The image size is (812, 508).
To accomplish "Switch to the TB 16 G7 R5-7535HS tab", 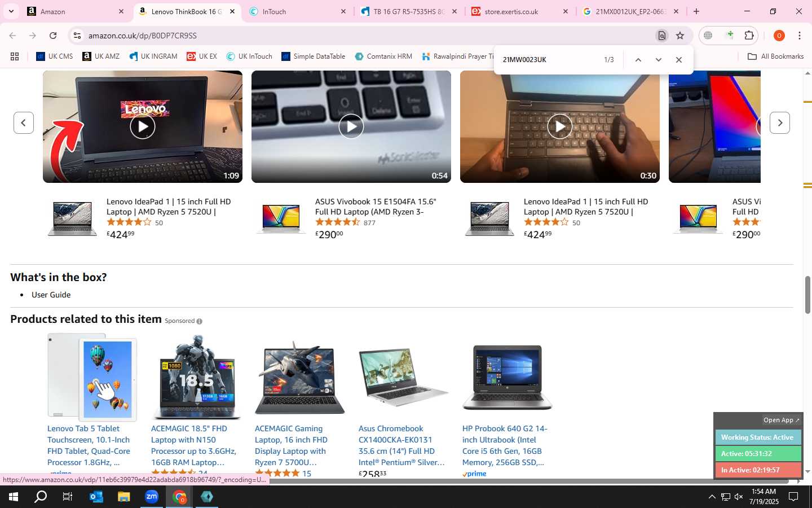I will point(408,11).
